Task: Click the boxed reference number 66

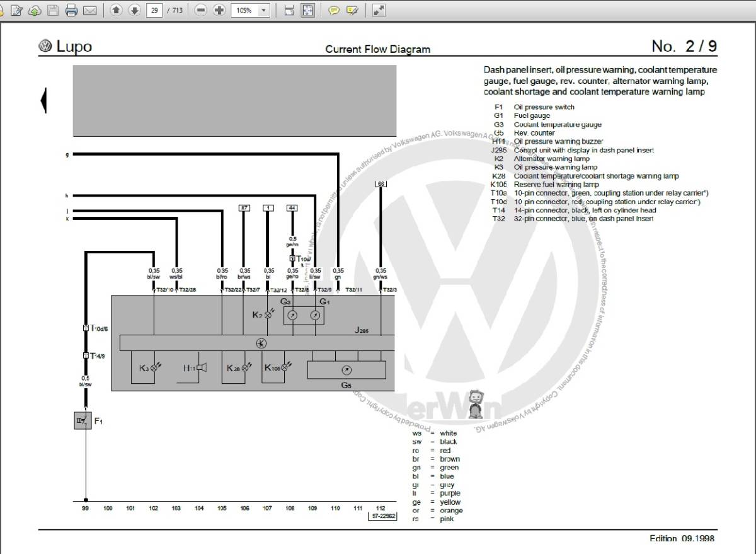Action: (380, 184)
